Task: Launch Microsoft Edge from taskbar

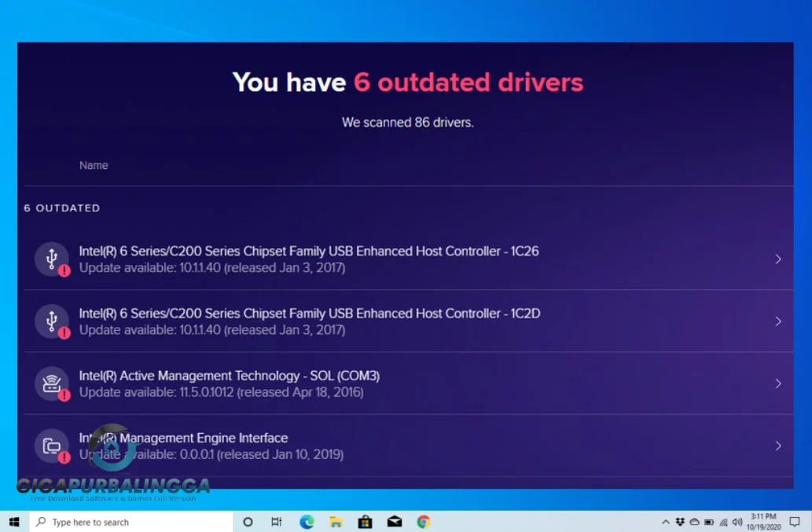Action: [307, 522]
